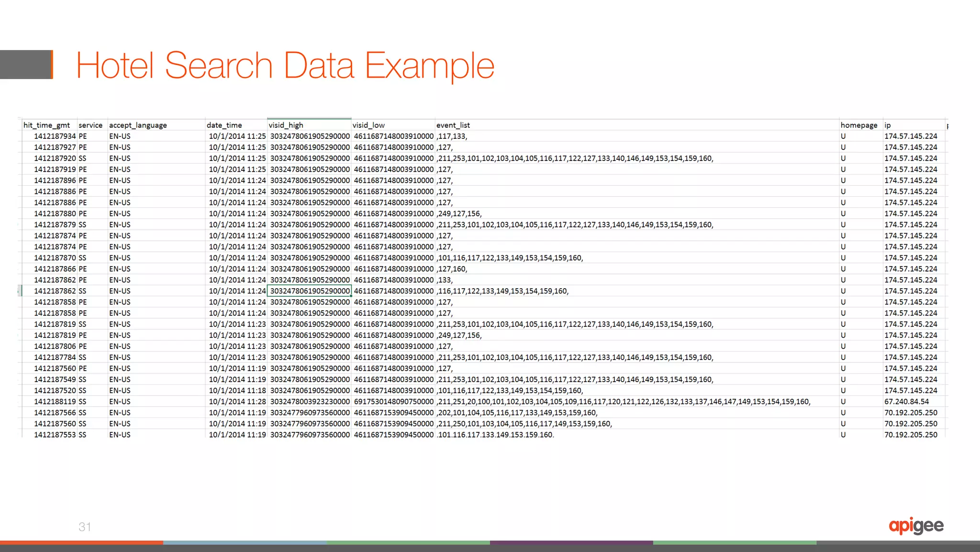Select event list cell starting ',211,250,101'
The width and height of the screenshot is (980, 552).
click(637, 423)
